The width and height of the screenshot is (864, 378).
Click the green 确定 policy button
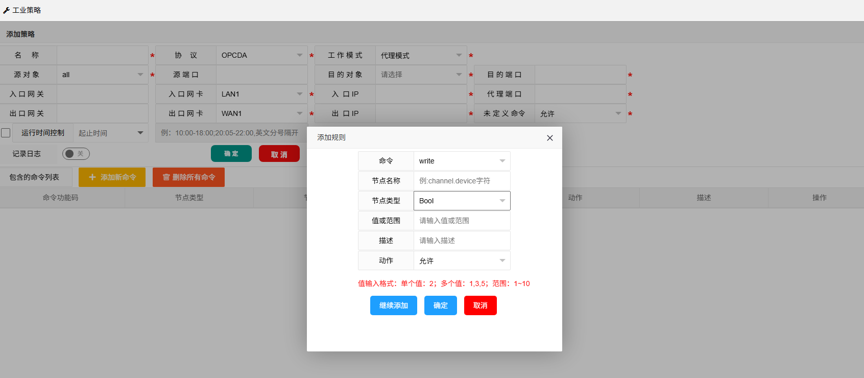coord(231,154)
